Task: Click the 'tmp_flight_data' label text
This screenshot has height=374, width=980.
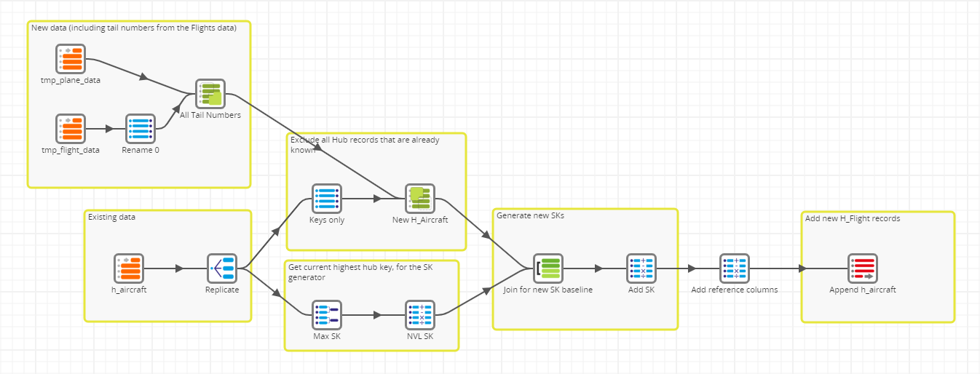Action: (x=71, y=150)
